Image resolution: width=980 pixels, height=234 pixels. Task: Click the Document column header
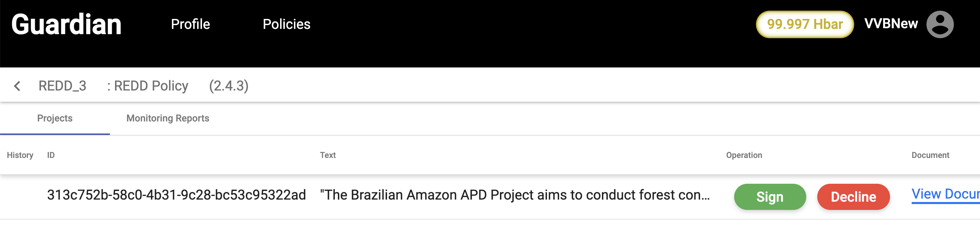coord(930,155)
